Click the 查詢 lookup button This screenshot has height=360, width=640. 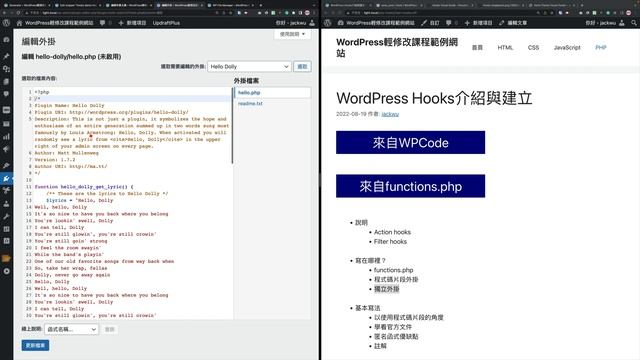click(x=109, y=329)
